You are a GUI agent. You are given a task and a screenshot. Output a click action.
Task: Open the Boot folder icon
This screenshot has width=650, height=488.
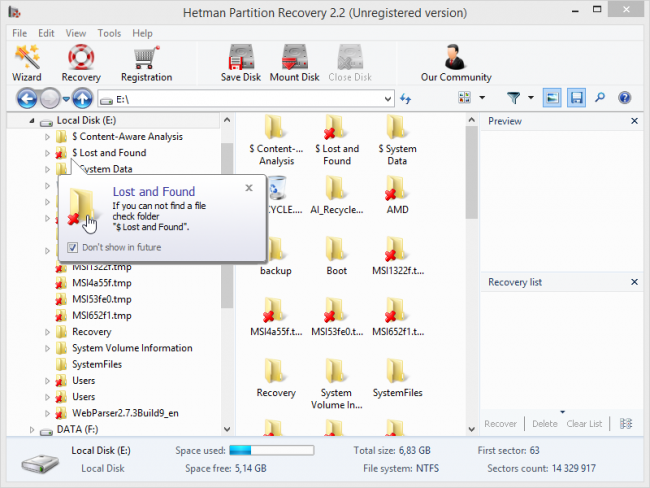click(x=335, y=249)
